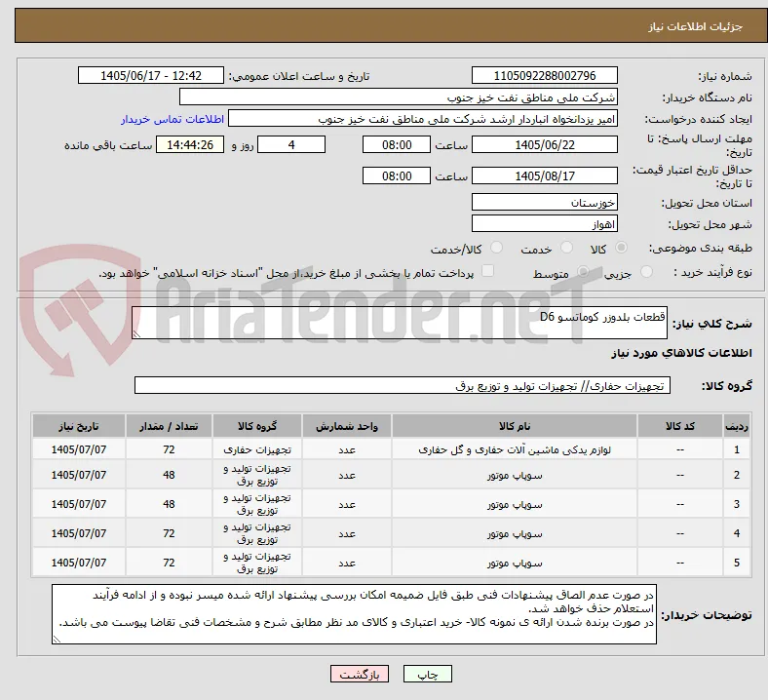Click the remaining time field 14:44:26

(x=190, y=145)
